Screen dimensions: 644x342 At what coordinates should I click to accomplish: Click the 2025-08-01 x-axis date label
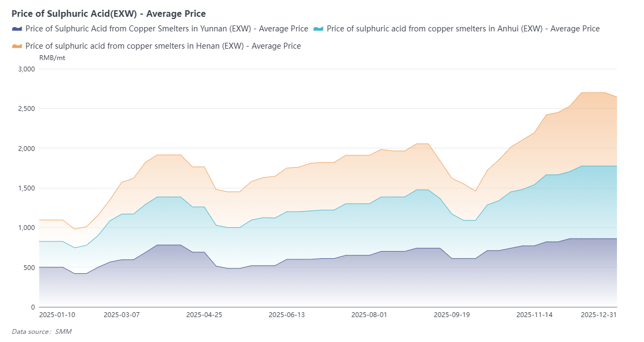tap(369, 314)
